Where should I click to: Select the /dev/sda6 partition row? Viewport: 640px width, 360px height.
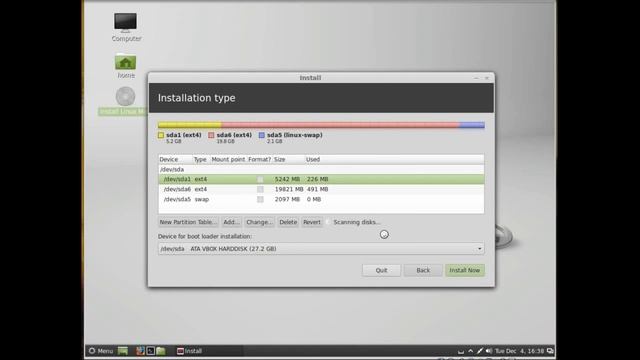click(321, 189)
